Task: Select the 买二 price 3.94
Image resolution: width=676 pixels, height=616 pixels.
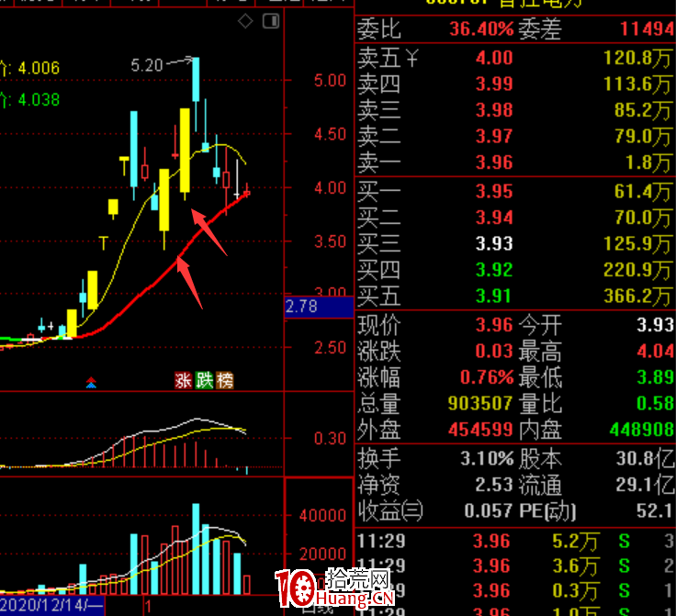Action: [x=494, y=218]
